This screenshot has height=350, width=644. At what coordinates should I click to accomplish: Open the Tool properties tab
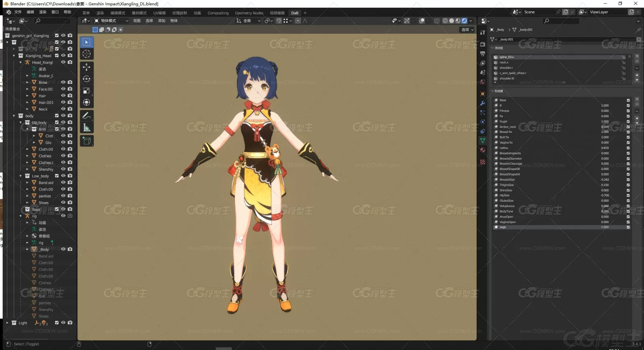(482, 33)
